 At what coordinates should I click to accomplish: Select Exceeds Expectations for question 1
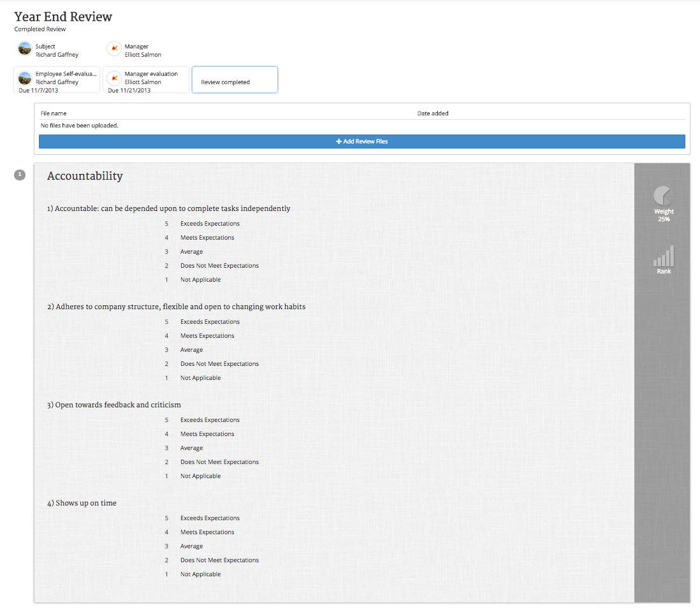tap(210, 223)
